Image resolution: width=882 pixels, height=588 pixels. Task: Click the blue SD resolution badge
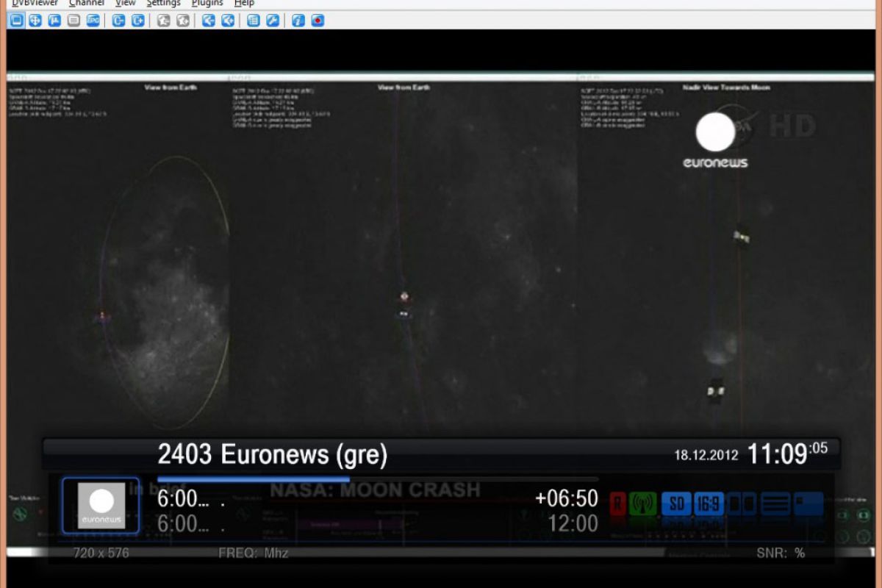click(676, 504)
